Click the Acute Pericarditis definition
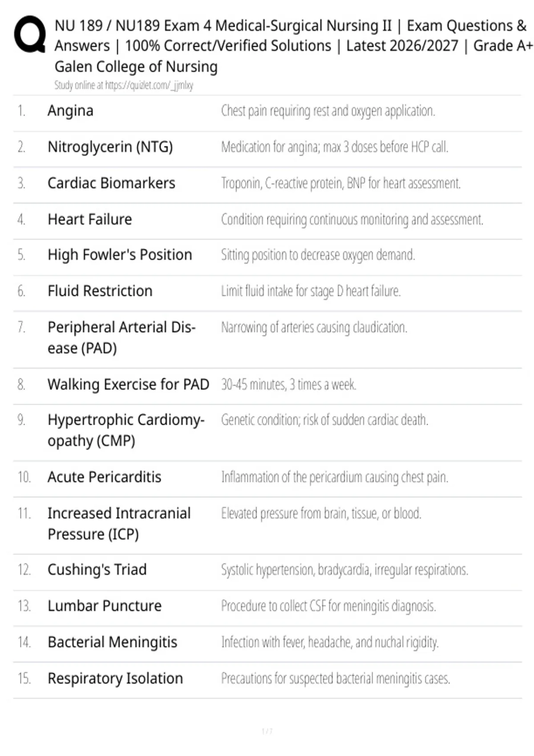Screen dimensions: 534x756 click(335, 477)
